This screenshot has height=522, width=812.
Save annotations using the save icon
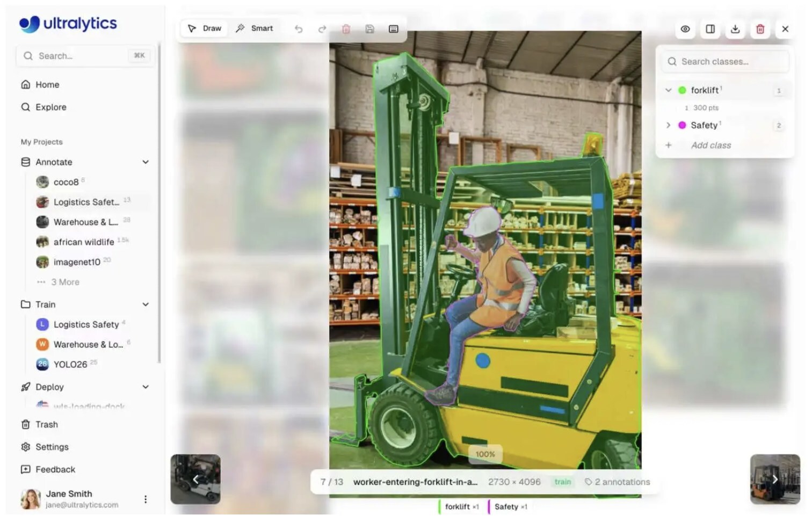tap(369, 29)
